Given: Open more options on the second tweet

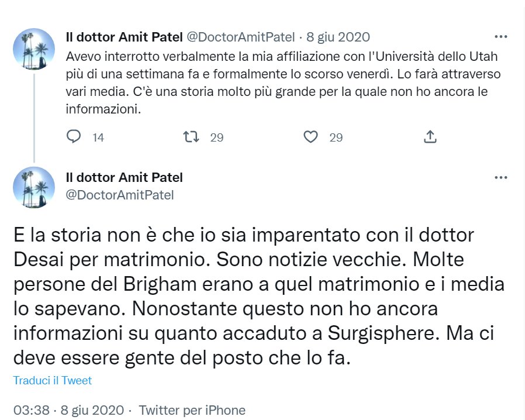Looking at the screenshot, I should [x=500, y=177].
